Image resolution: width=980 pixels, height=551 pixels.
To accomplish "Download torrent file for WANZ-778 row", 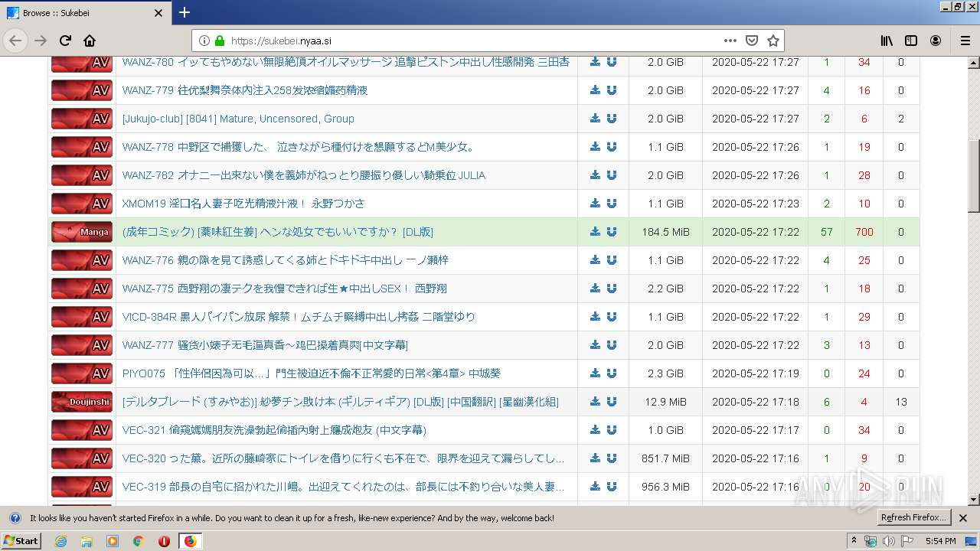I will click(595, 147).
